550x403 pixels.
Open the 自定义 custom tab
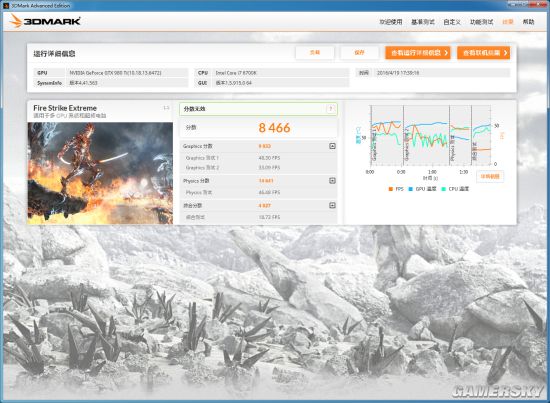[x=452, y=22]
